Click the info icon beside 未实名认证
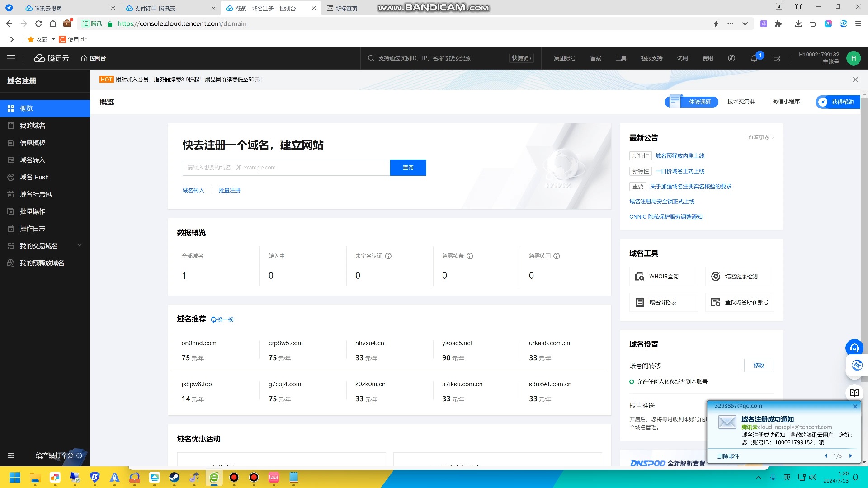Screen dimensions: 868x488 (388, 256)
